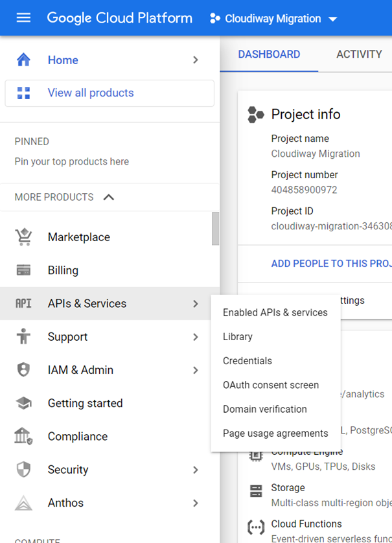This screenshot has height=543, width=392.
Task: Open View all products
Action: [90, 93]
